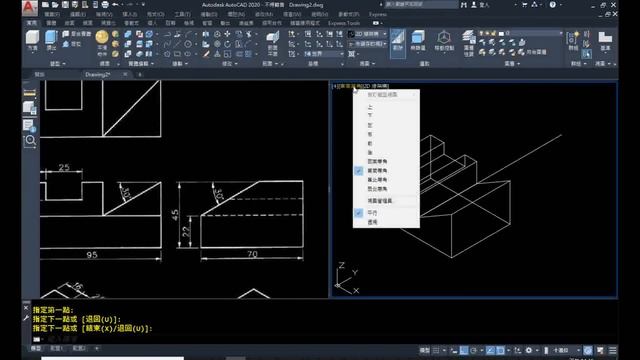Image resolution: width=640 pixels, height=360 pixels.
Task: Expand the 實體編輯 (Solid Editing) panel
Action: click(x=141, y=64)
